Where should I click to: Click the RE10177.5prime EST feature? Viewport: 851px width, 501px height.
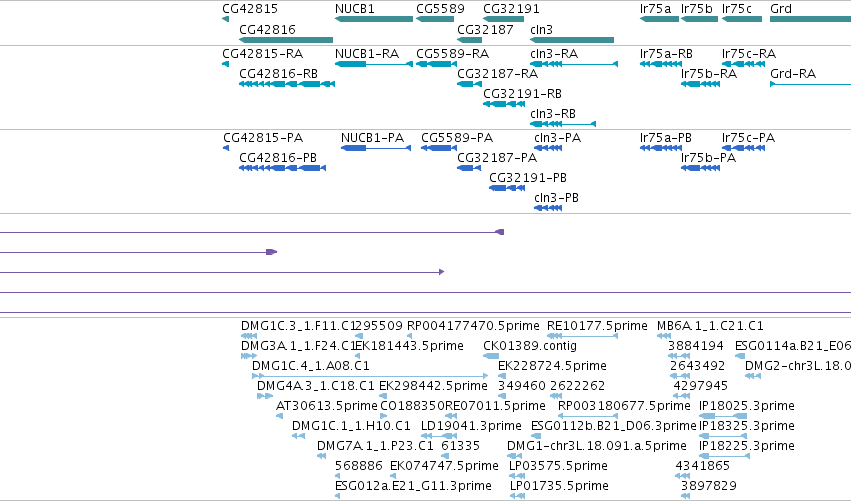click(582, 336)
